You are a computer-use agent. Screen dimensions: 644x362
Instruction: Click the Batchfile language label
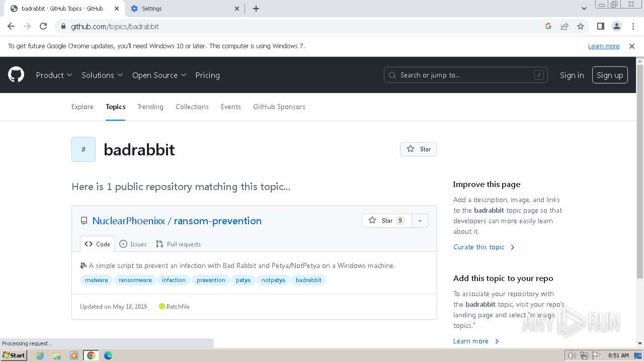click(174, 306)
